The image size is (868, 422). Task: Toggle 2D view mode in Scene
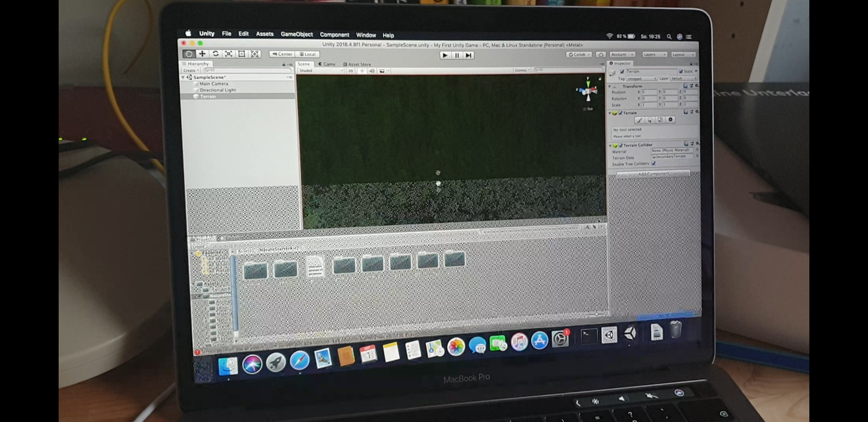coord(351,71)
